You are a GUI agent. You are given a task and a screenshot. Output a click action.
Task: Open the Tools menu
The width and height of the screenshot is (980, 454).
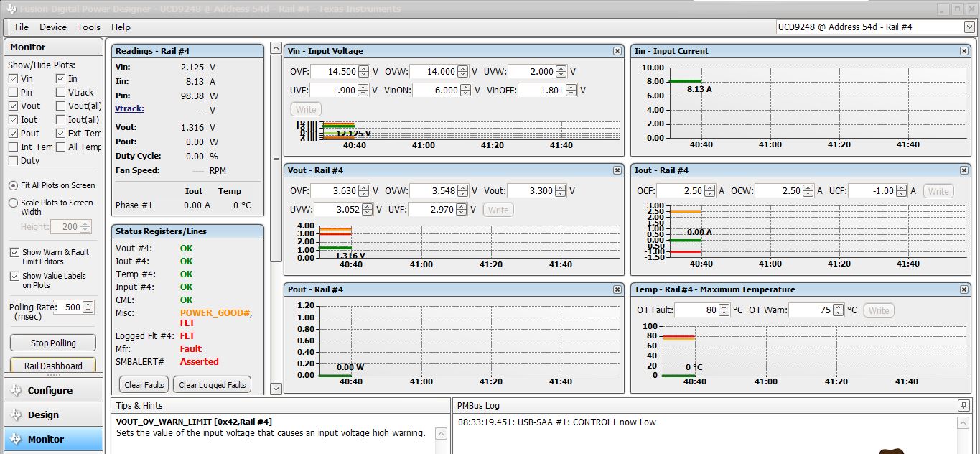(x=89, y=27)
